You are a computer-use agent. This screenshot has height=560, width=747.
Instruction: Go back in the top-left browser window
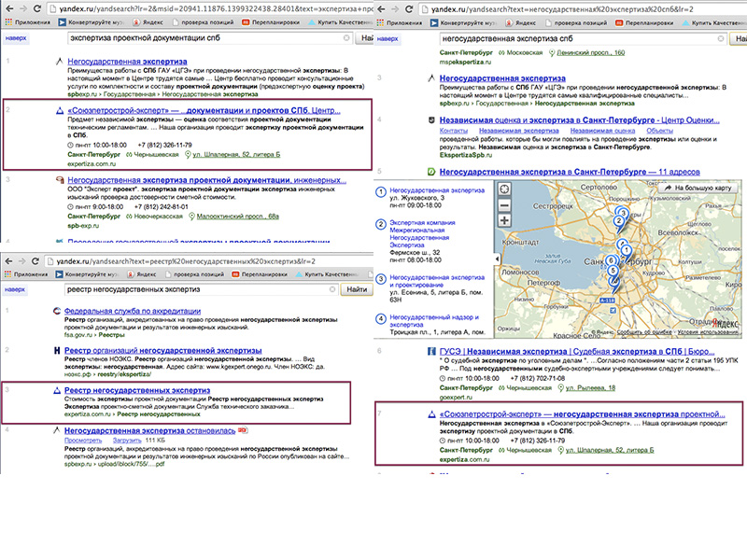9,8
